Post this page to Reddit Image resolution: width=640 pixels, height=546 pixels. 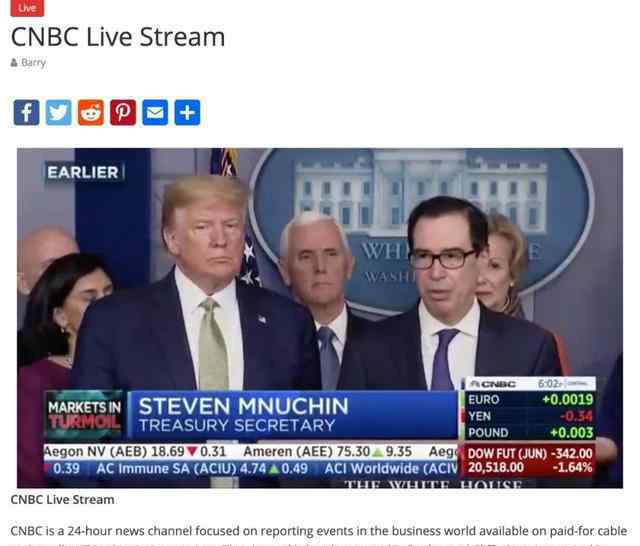point(91,112)
